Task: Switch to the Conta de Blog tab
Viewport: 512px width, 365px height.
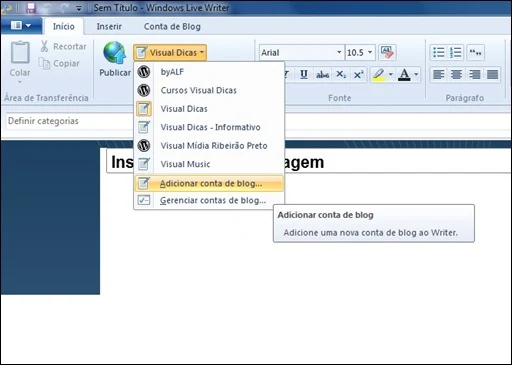Action: [x=172, y=26]
